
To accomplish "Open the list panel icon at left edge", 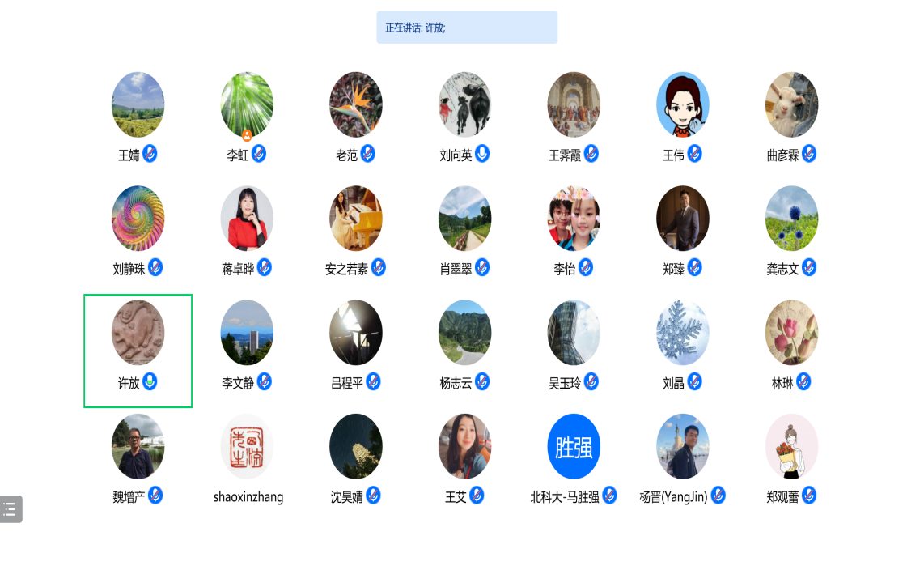I will [x=11, y=508].
